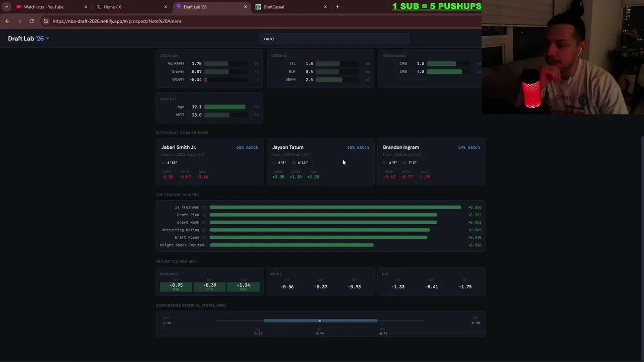644x362 pixels.
Task: Click the streamer webcam overlay
Action: (562, 57)
